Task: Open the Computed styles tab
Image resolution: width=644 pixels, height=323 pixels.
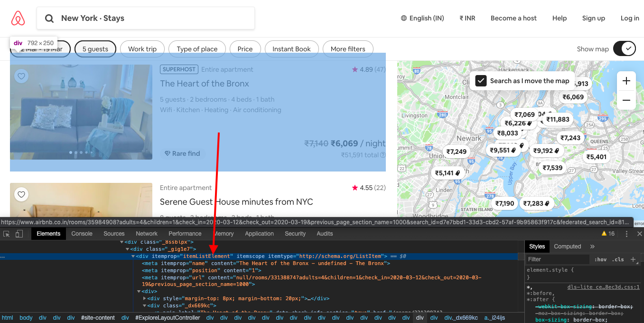Action: [x=568, y=246]
